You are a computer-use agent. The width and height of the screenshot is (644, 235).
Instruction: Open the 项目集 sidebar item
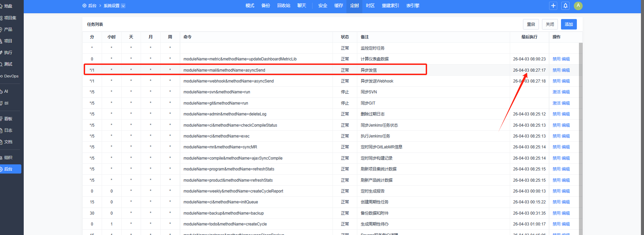click(x=9, y=18)
